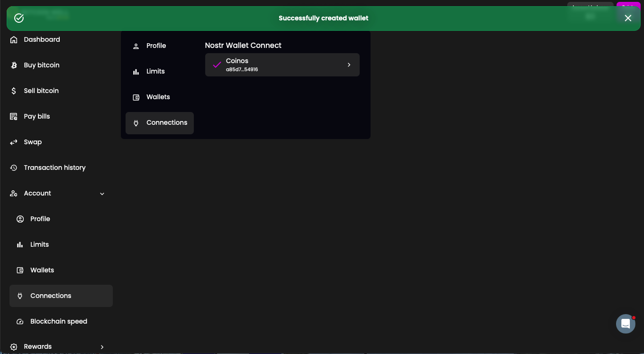The width and height of the screenshot is (644, 354).
Task: Click the Coinos wallet name entry
Action: 237,61
